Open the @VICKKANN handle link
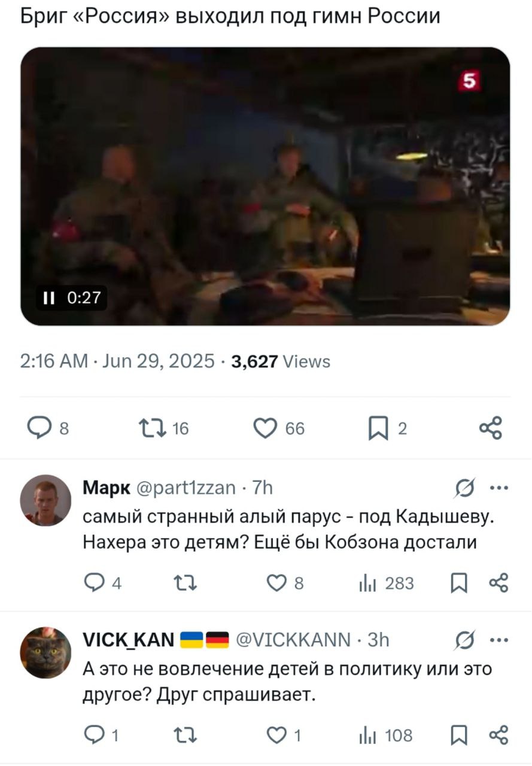532x766 pixels. [x=294, y=640]
